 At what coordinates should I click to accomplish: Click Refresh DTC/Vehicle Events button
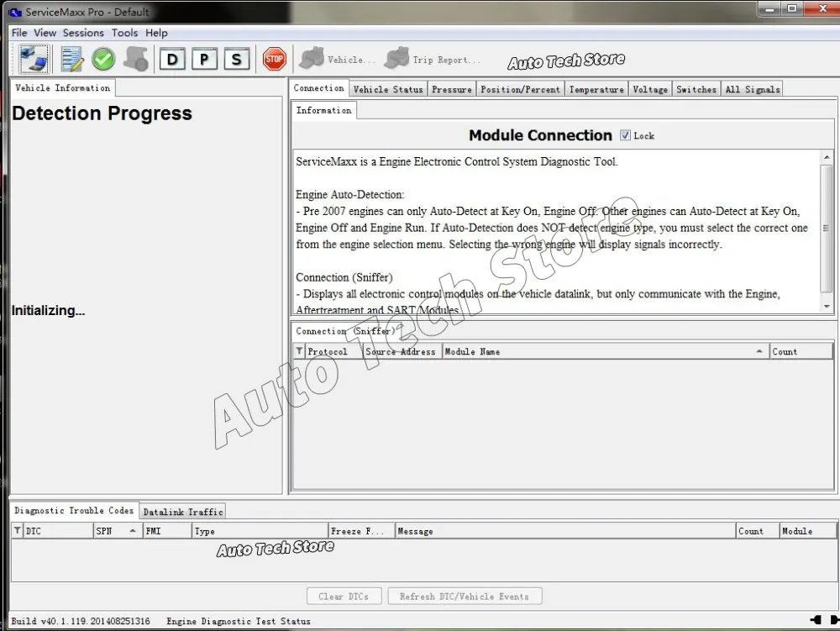[x=464, y=597]
